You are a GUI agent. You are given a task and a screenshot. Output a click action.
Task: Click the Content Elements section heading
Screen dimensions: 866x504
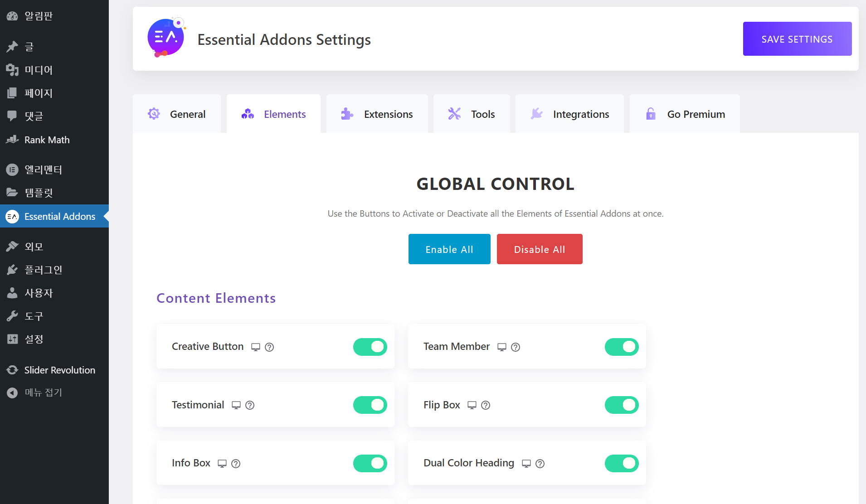tap(216, 298)
